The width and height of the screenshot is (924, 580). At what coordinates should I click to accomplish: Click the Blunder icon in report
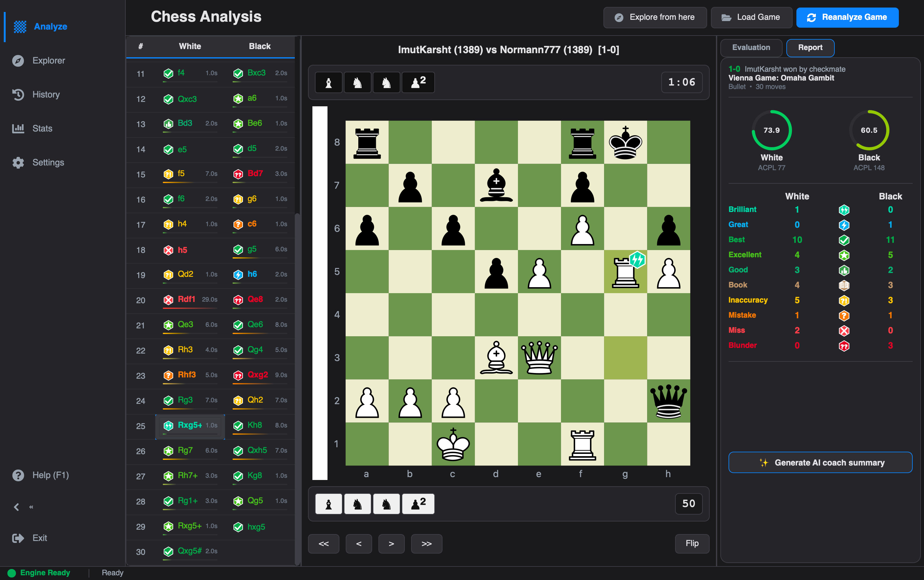[x=844, y=346]
